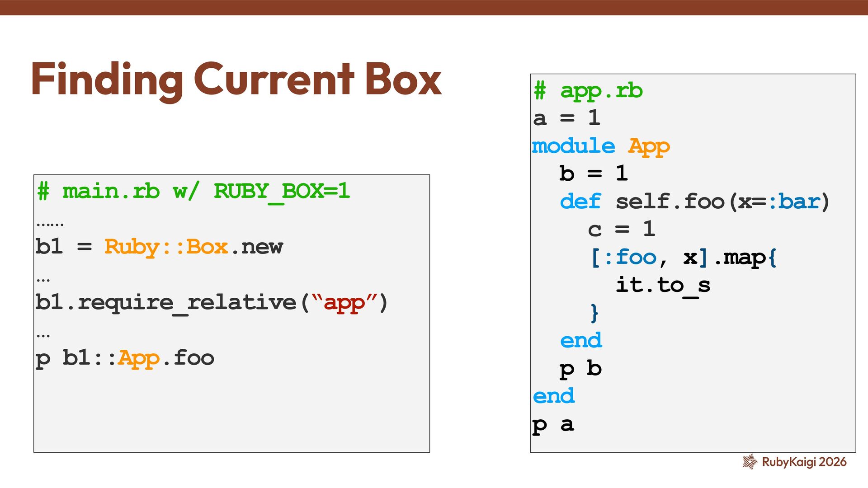868x488 pixels.
Task: Click the red "app" string literal
Action: tap(344, 302)
